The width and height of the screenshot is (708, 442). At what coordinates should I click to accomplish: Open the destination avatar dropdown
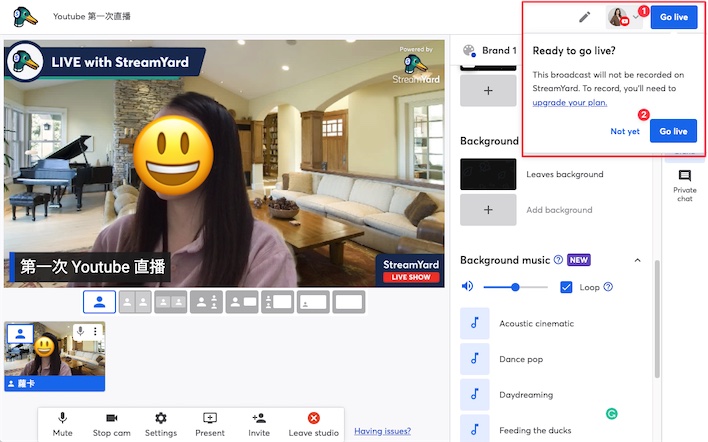coord(624,17)
